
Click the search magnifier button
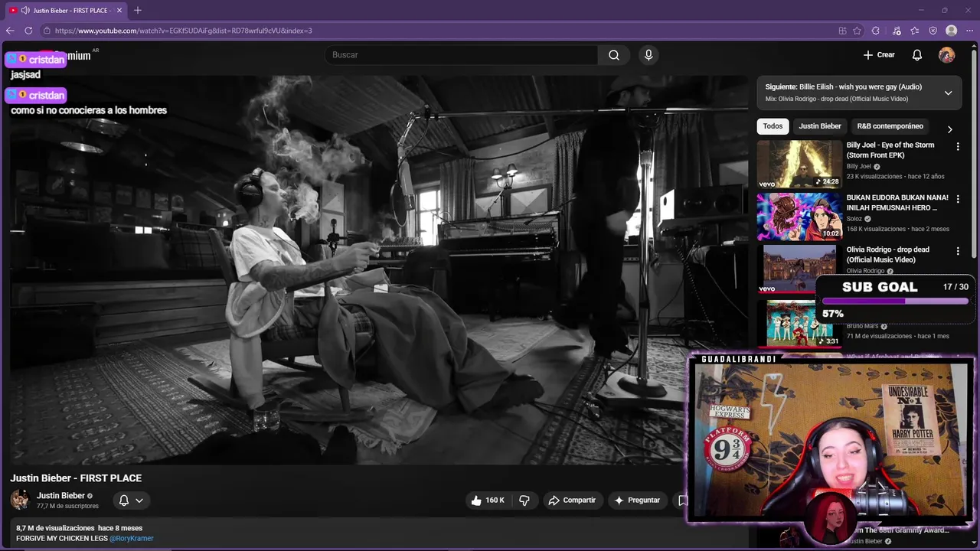click(614, 55)
